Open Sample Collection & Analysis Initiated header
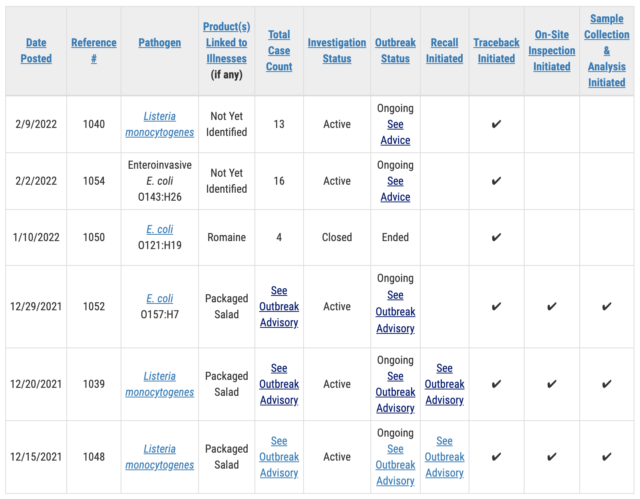The width and height of the screenshot is (640, 499). 607,51
